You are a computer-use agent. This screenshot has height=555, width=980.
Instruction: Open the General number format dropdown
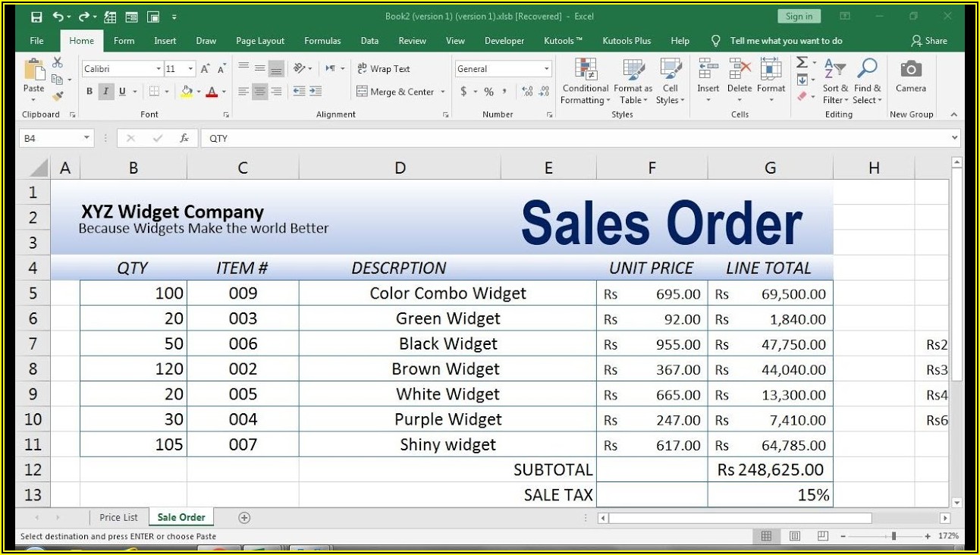pos(546,69)
